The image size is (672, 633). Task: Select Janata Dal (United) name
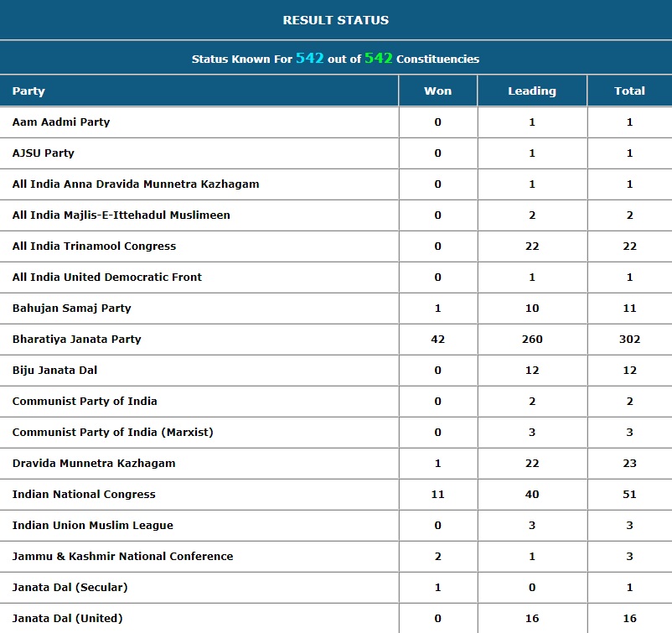pos(67,619)
